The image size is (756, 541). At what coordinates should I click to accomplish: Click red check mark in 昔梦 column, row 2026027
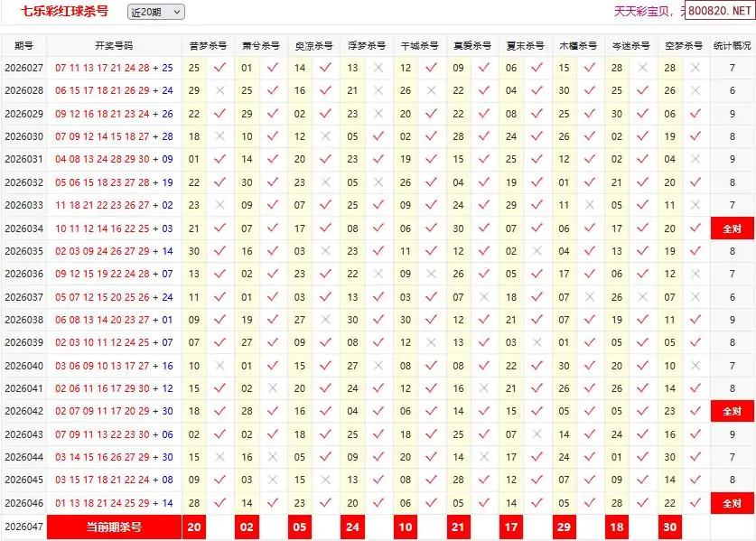pos(219,68)
